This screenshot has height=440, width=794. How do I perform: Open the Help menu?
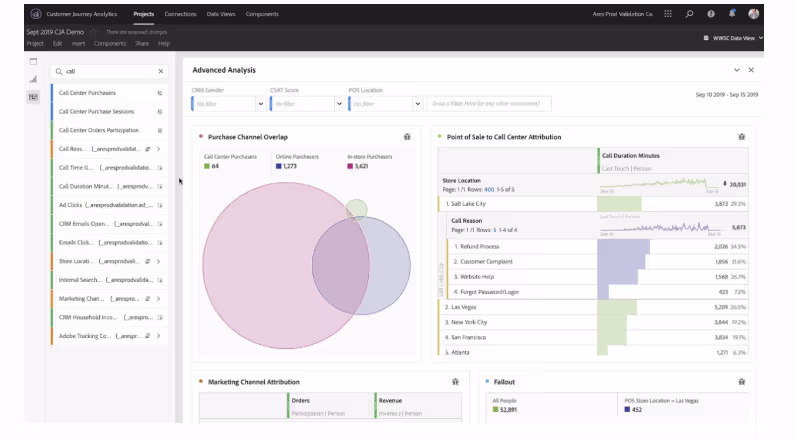(164, 44)
